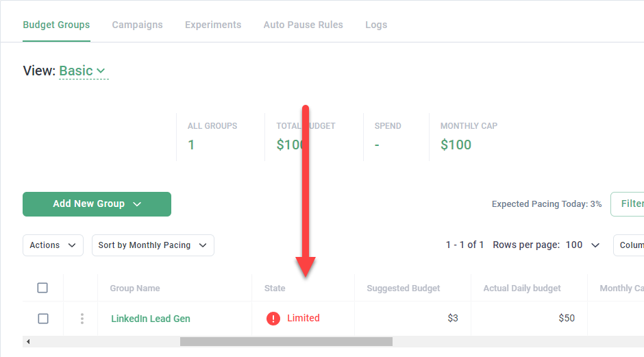Go to Auto Pause Rules tab
This screenshot has width=644, height=357.
(303, 25)
